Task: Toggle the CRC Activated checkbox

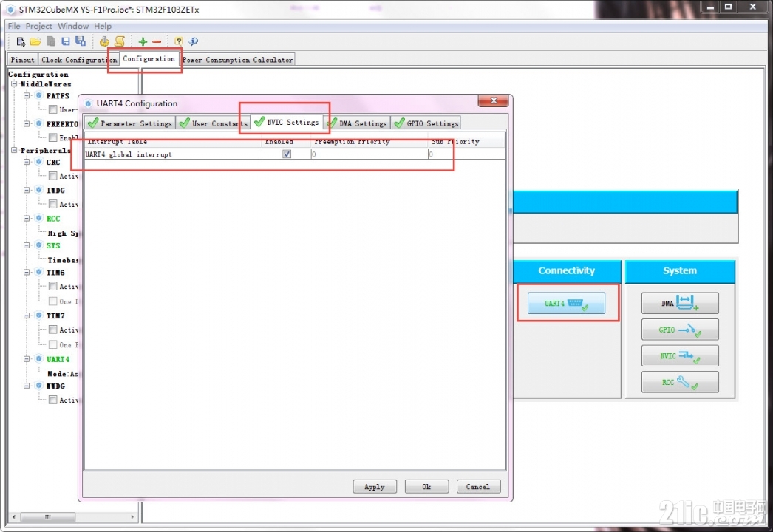Action: tap(52, 176)
